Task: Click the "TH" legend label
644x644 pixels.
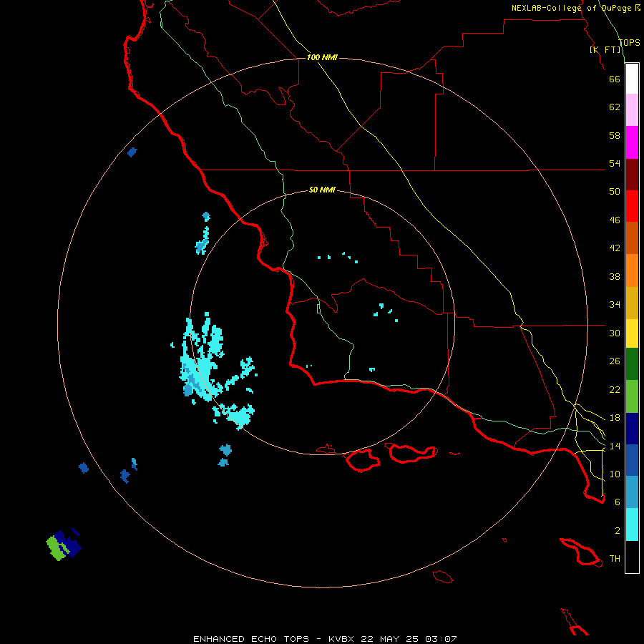Action: coord(615,559)
